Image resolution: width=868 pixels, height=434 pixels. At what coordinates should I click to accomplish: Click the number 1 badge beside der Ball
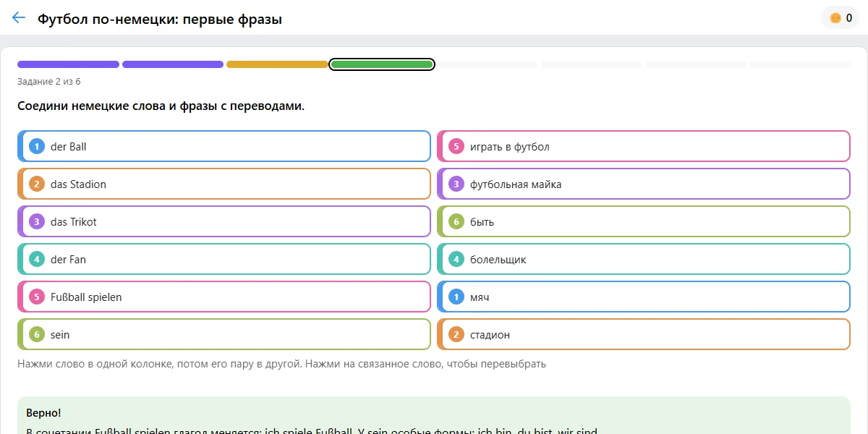(37, 147)
